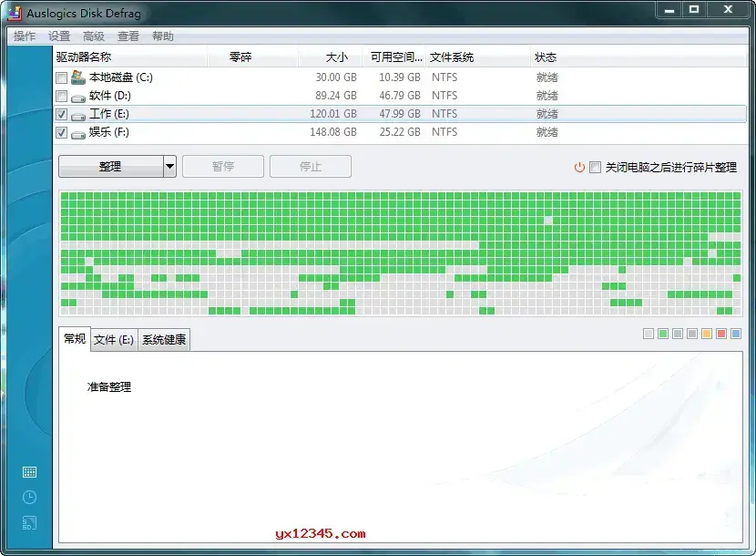The height and width of the screenshot is (556, 756).
Task: Sort by 大小 column header
Action: click(x=331, y=57)
